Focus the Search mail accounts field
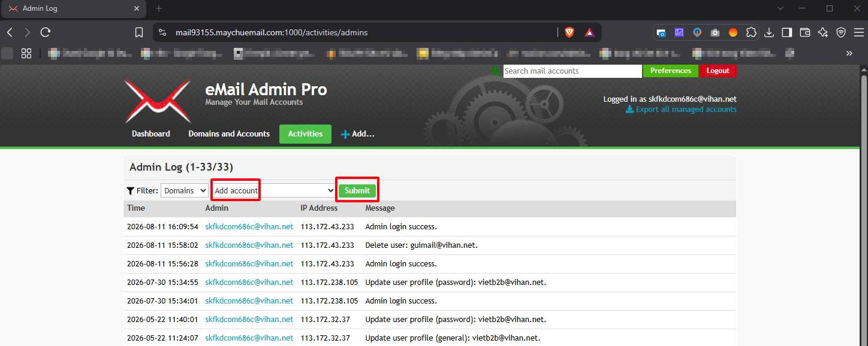 pos(572,71)
